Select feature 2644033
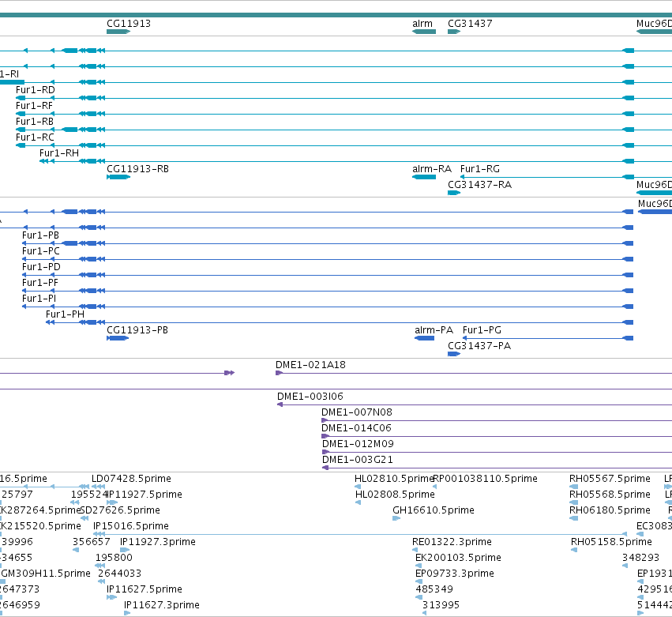672x617 pixels. click(119, 574)
